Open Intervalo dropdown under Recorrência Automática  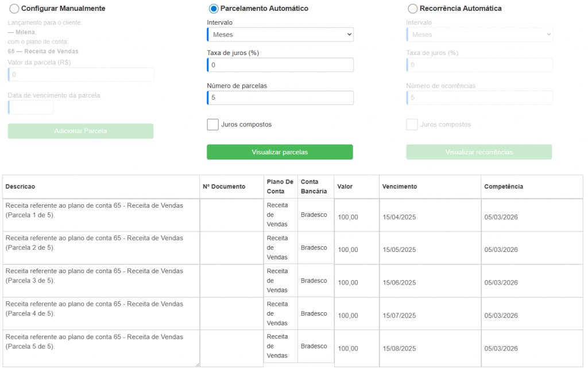[x=479, y=34]
